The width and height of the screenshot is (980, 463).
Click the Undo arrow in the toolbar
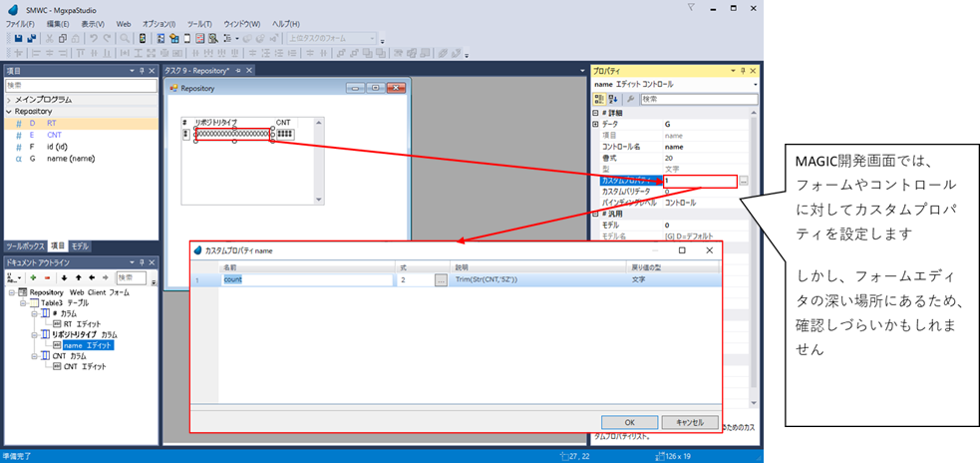tap(93, 38)
